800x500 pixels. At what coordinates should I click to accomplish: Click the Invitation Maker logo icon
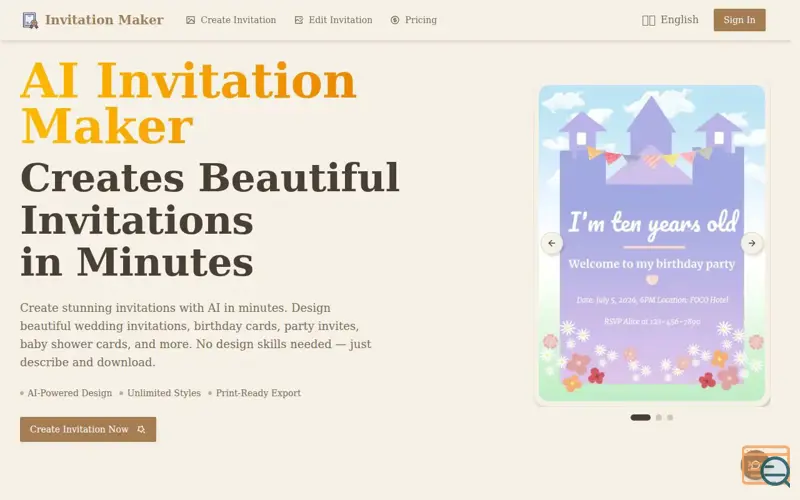[x=30, y=20]
